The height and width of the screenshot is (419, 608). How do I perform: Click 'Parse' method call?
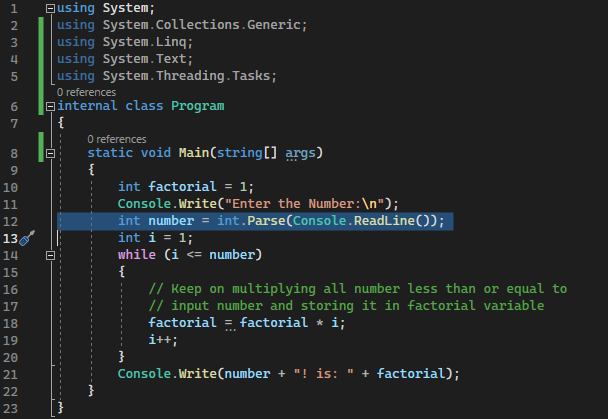pyautogui.click(x=266, y=221)
